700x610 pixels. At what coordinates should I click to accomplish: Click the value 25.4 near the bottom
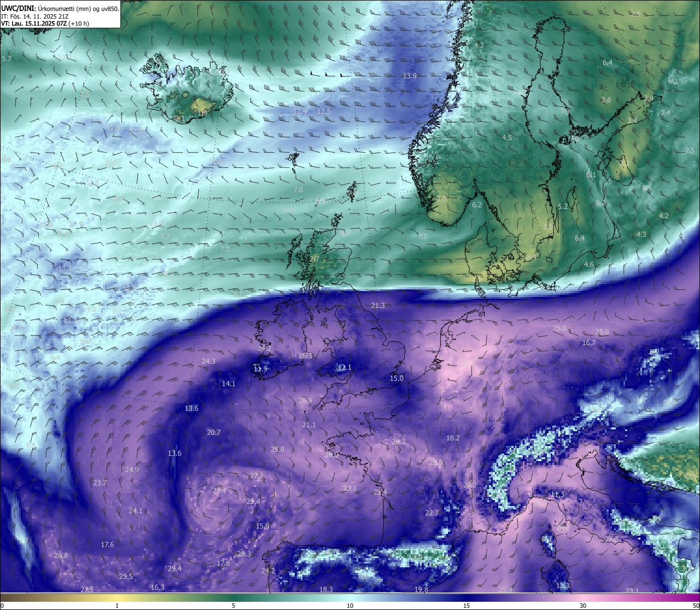[x=174, y=568]
